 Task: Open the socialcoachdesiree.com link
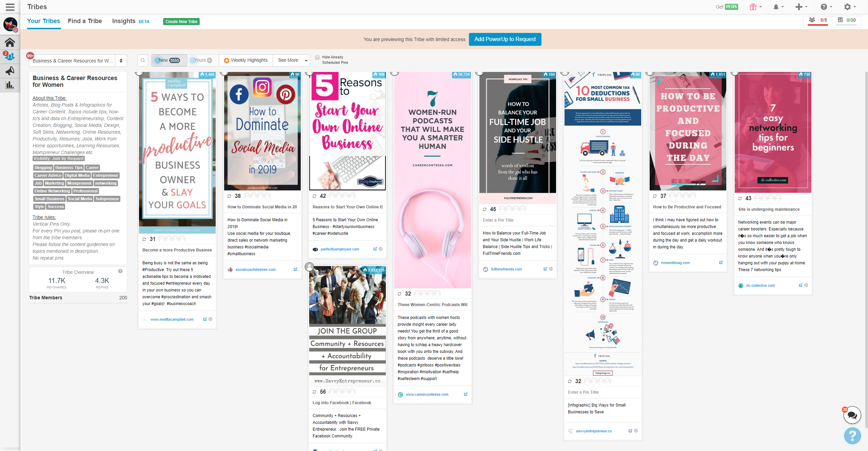coord(255,269)
